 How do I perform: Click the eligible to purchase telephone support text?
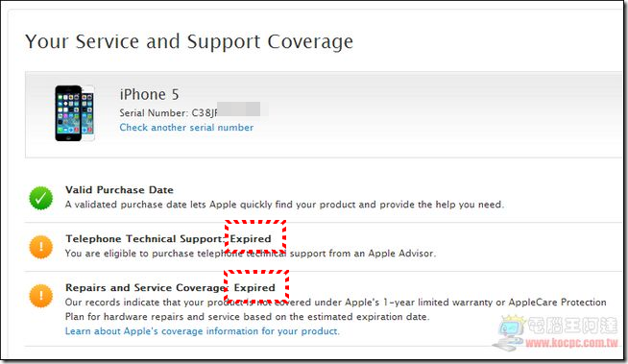click(251, 254)
